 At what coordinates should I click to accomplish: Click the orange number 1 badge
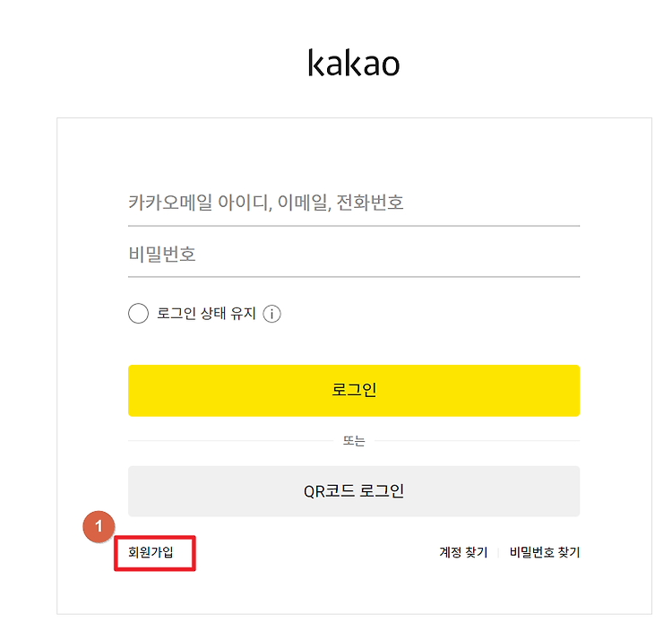99,526
